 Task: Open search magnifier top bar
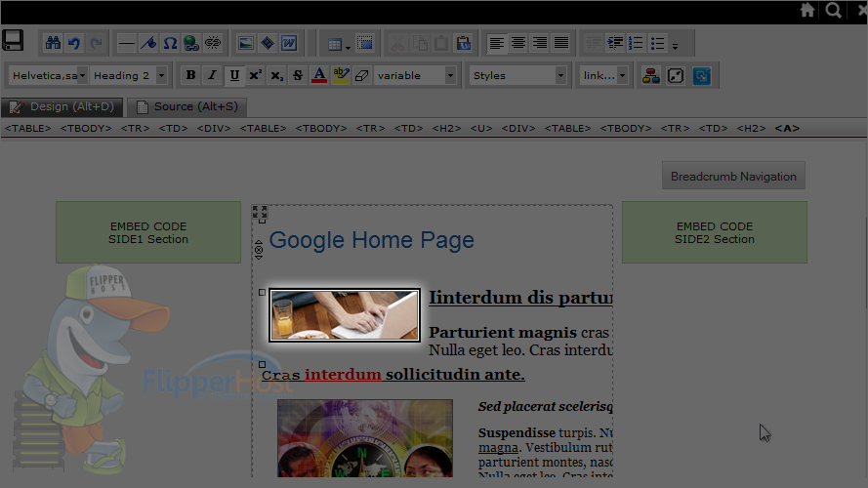coord(833,10)
